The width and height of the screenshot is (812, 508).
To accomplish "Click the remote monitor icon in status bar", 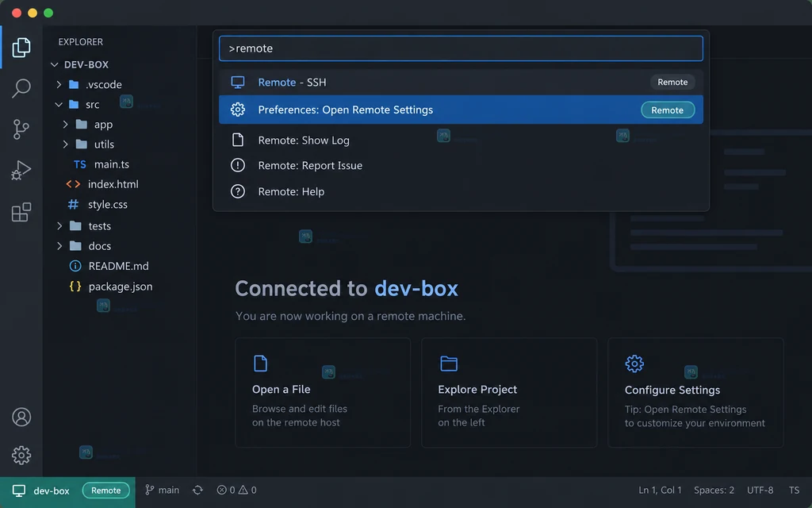I will click(x=19, y=491).
